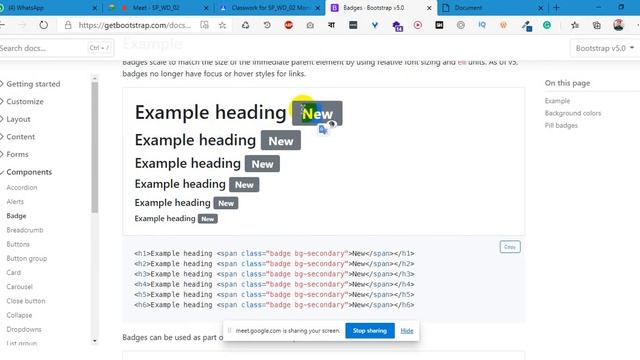
Task: Open the Collapse docs link
Action: (x=19, y=315)
